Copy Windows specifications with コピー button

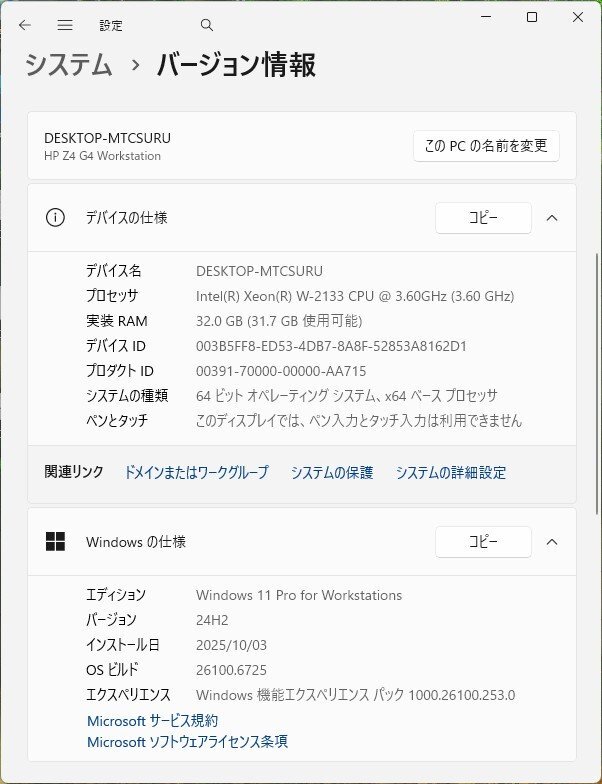point(483,542)
